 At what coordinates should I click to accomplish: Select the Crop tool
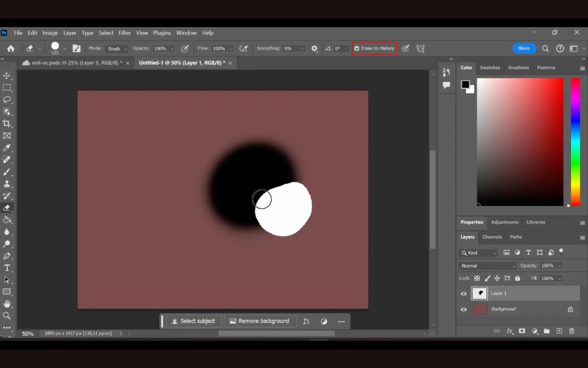click(x=7, y=124)
